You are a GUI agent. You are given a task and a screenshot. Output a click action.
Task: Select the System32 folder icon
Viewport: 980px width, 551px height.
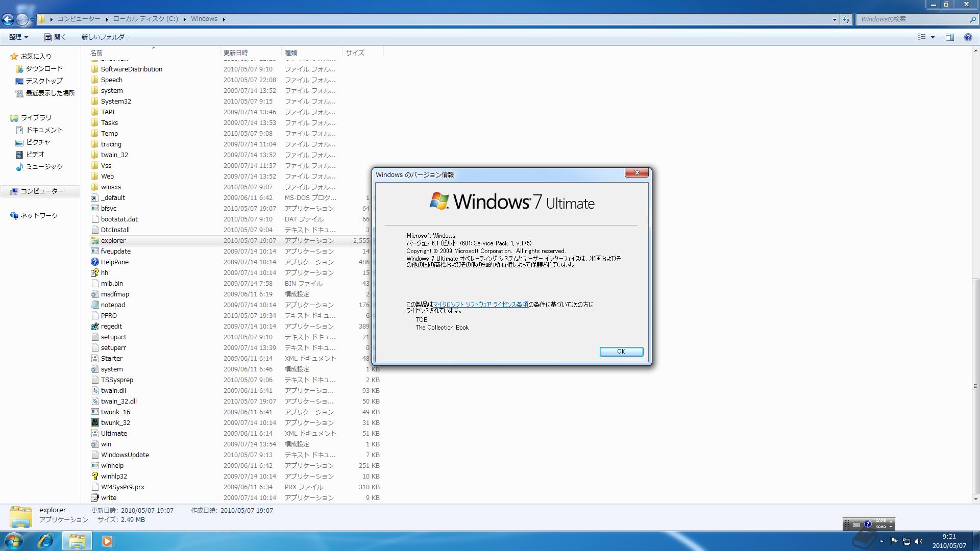click(94, 102)
